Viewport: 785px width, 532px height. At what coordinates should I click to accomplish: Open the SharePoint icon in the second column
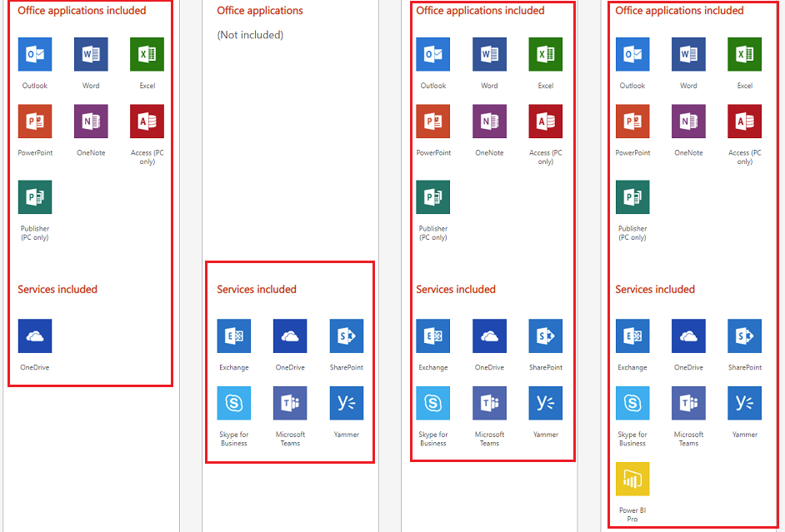point(347,336)
